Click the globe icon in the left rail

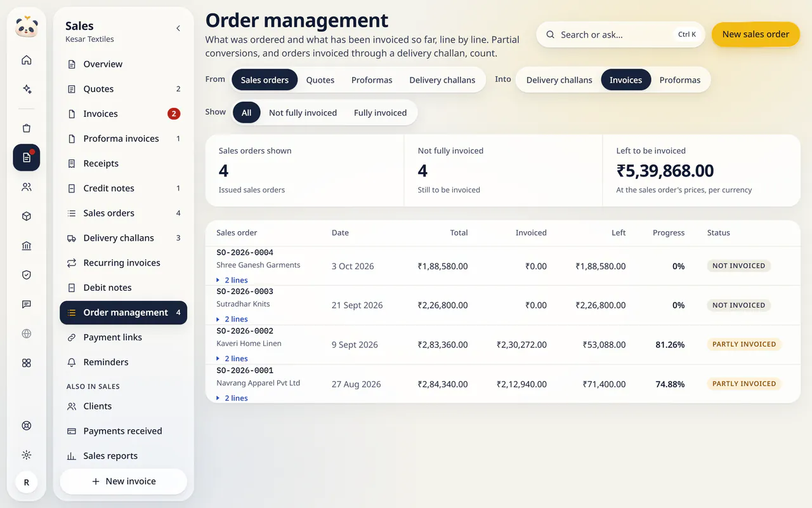tap(27, 333)
